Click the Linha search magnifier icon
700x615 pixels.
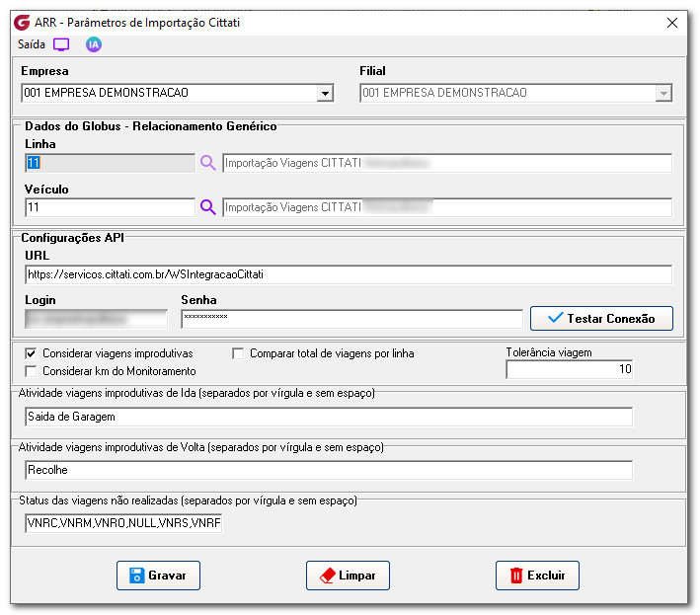(207, 163)
